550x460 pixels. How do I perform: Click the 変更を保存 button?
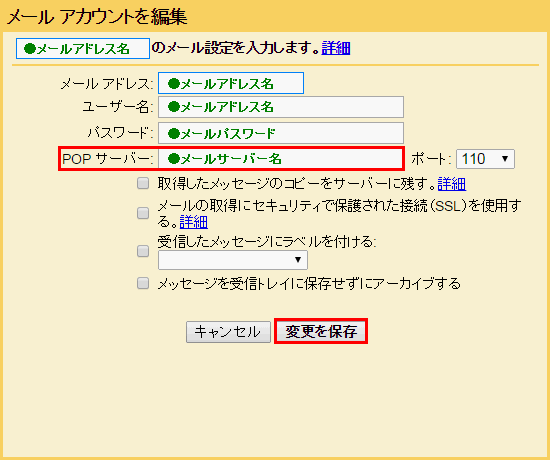click(321, 331)
